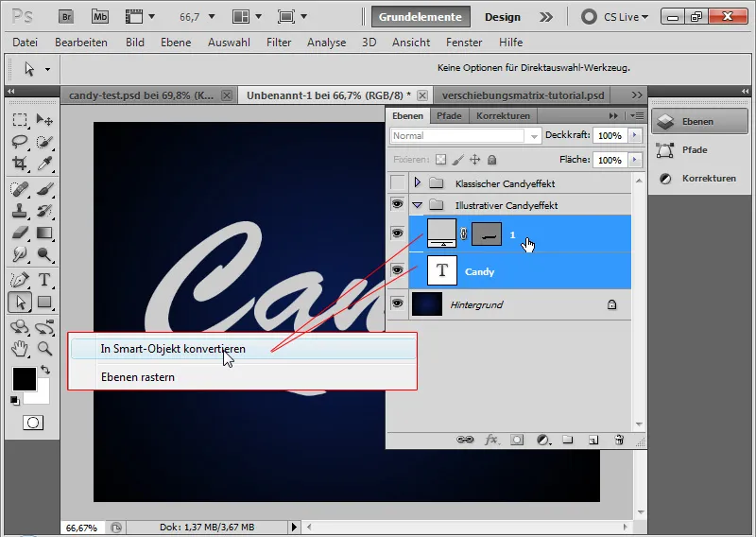Open the Ebenen panel flyout menu
756x537 pixels.
[x=636, y=115]
